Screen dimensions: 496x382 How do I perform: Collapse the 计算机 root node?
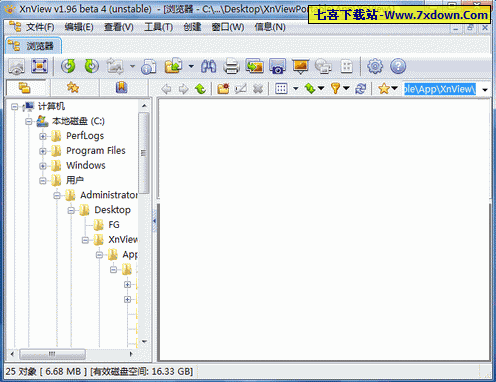tap(14, 107)
